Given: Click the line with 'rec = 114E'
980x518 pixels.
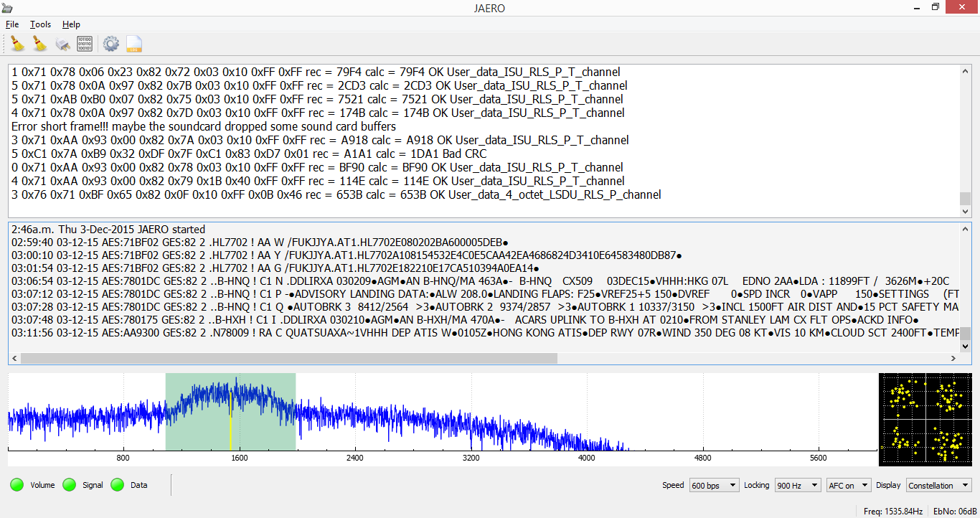Looking at the screenshot, I should coord(318,181).
